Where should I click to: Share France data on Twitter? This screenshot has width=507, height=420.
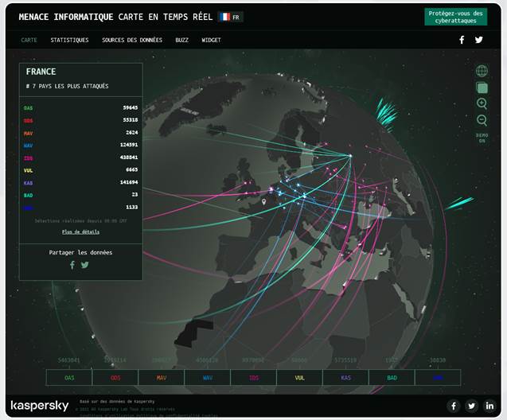[x=84, y=265]
